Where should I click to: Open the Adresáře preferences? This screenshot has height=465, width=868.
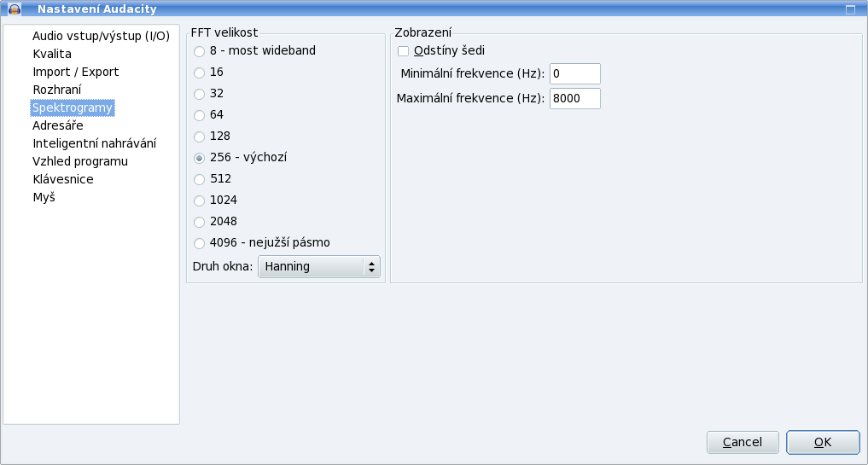pyautogui.click(x=58, y=125)
